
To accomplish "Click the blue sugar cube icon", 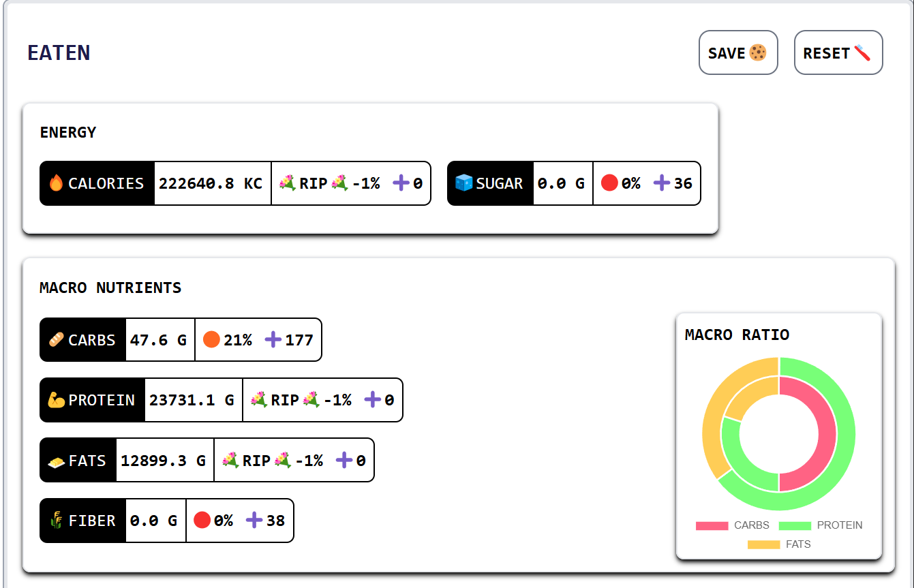I will 464,183.
